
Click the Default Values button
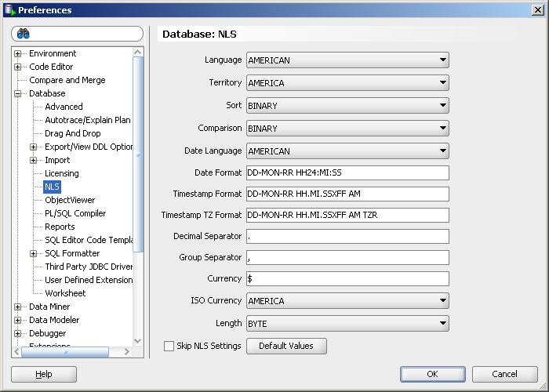point(286,347)
